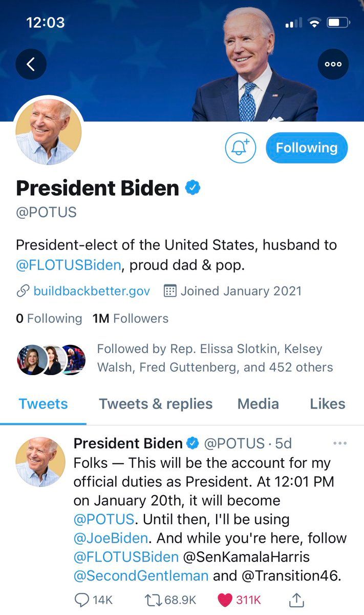
Task: View the 1M Followers list
Action: pyautogui.click(x=131, y=318)
